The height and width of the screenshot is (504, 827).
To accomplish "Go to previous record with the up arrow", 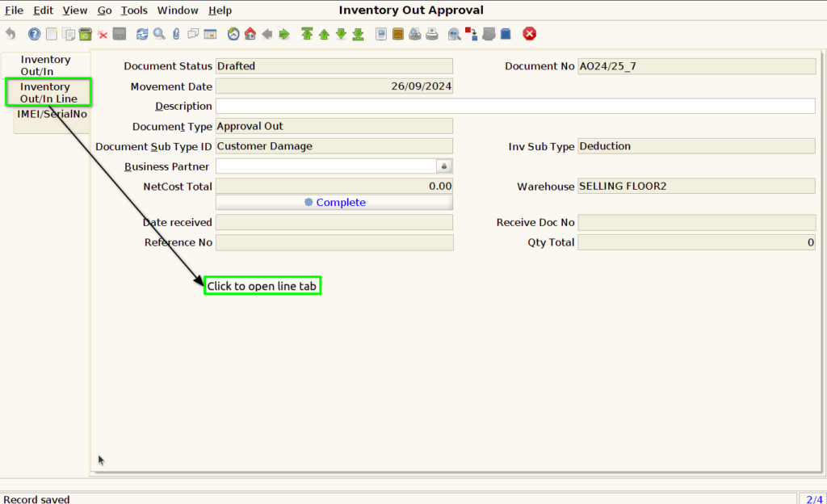I will point(324,34).
